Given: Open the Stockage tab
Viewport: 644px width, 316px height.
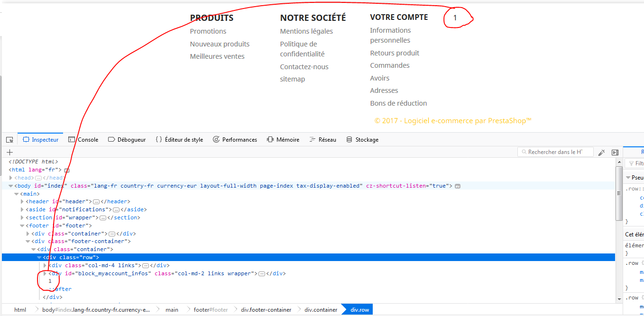Looking at the screenshot, I should 362,140.
